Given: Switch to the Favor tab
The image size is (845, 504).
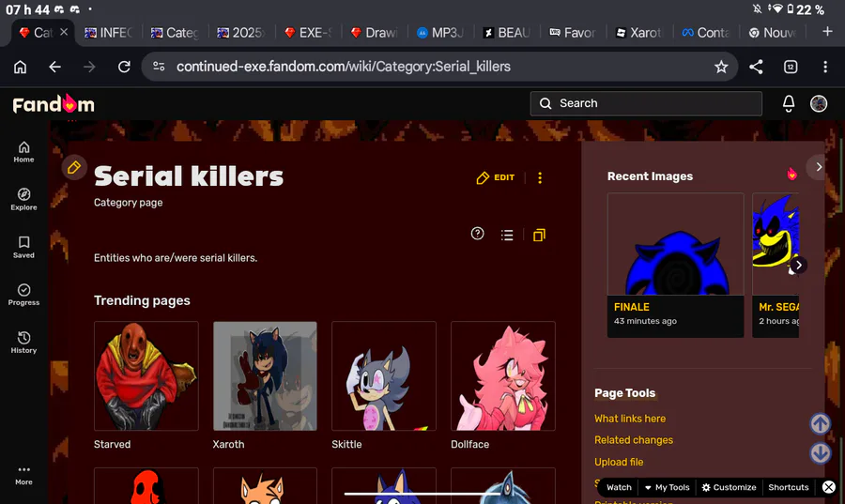Looking at the screenshot, I should pyautogui.click(x=573, y=33).
